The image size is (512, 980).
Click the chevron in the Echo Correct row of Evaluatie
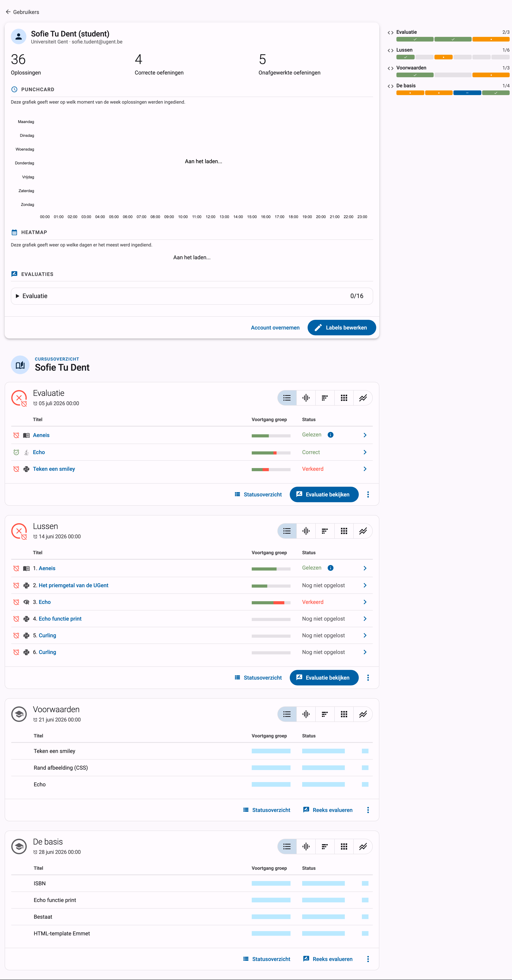pyautogui.click(x=365, y=452)
